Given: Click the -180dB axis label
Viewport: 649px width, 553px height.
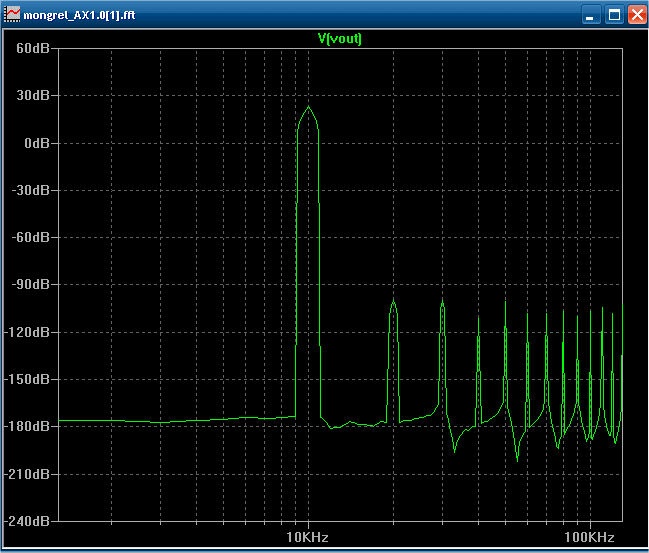Looking at the screenshot, I should pos(27,427).
